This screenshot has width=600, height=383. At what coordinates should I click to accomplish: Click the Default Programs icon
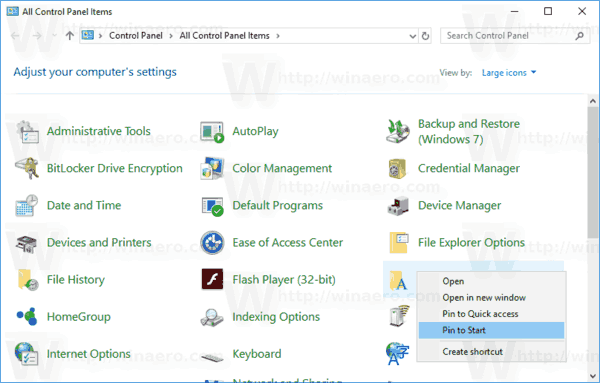[212, 206]
